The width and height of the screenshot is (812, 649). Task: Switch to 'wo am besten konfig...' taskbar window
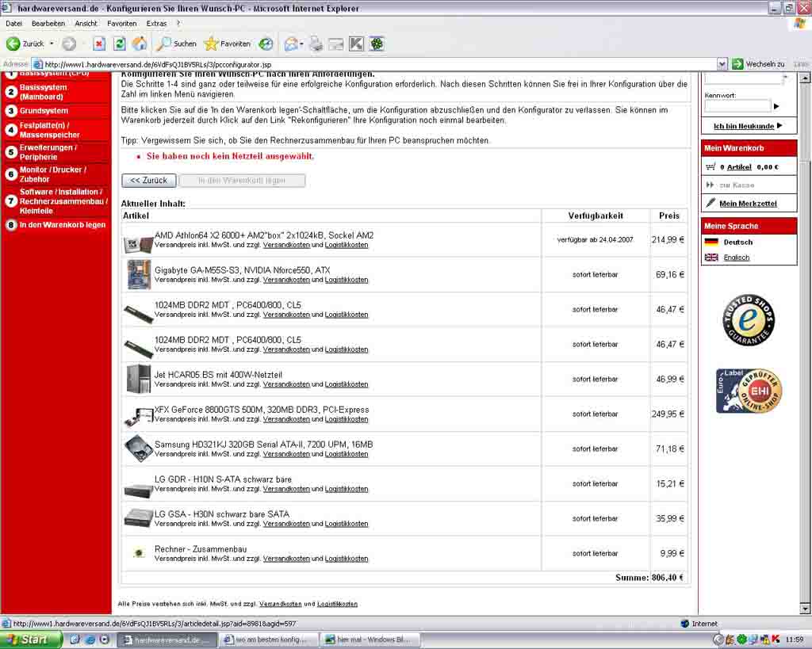[x=268, y=640]
